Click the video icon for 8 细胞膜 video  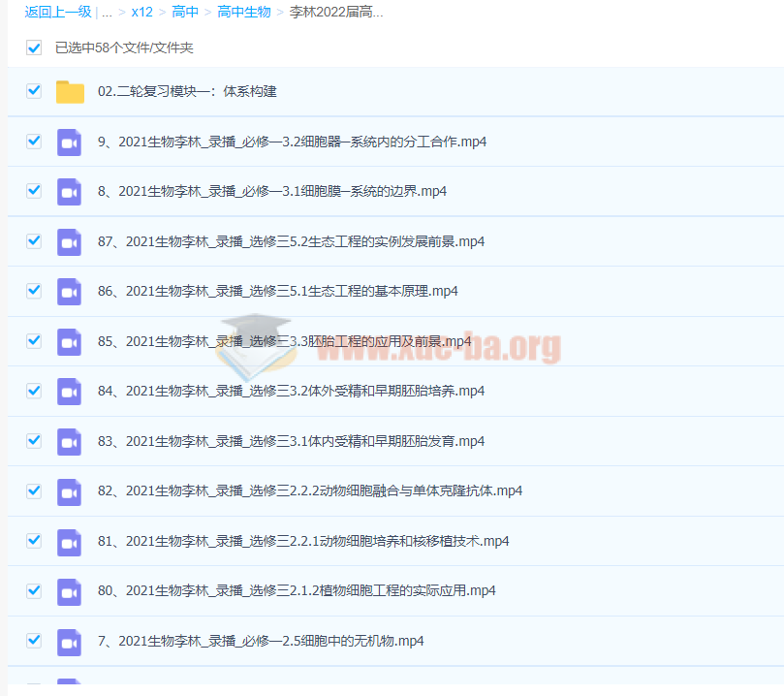coord(69,191)
